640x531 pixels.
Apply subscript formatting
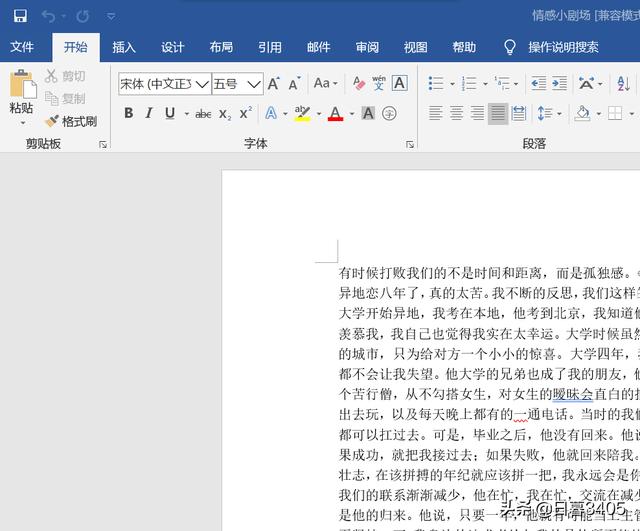click(225, 114)
